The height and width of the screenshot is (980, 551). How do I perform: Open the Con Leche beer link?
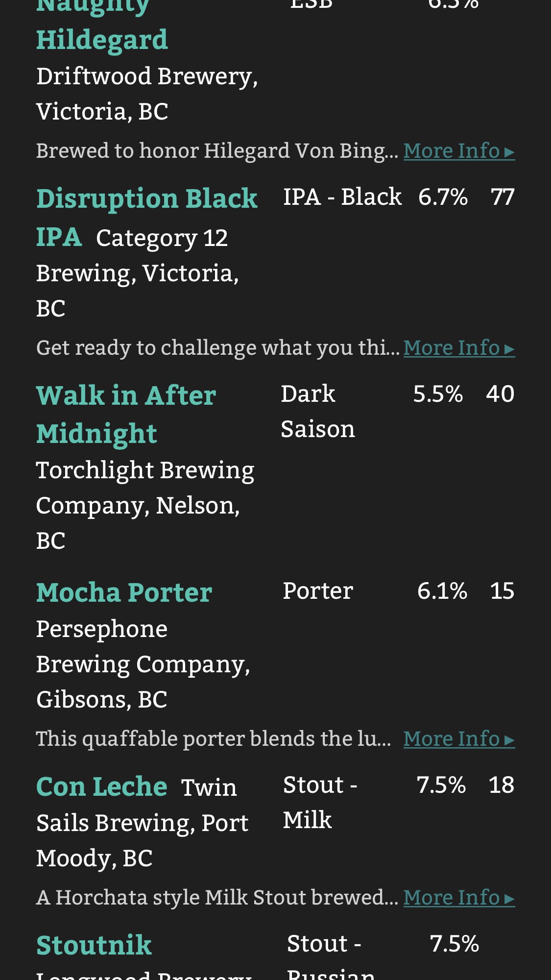pyautogui.click(x=102, y=787)
